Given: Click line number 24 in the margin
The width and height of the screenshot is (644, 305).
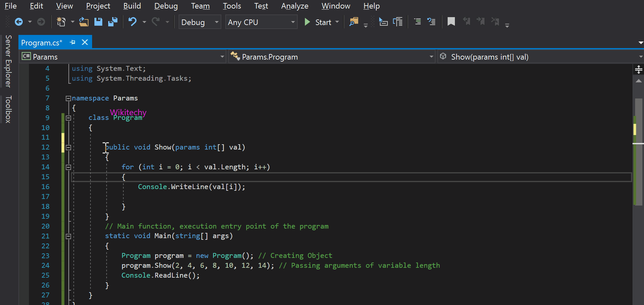Looking at the screenshot, I should [45, 265].
